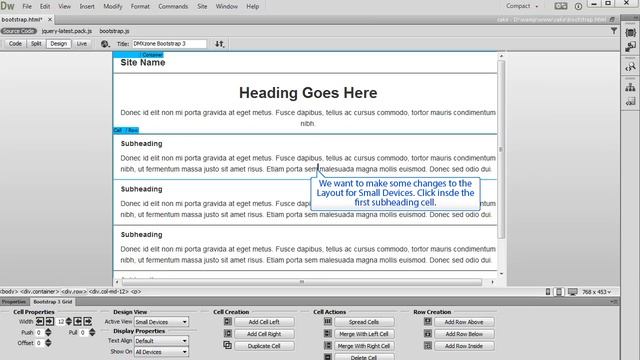640x360 pixels.
Task: Click the Merge With Right Cell button
Action: (x=364, y=346)
